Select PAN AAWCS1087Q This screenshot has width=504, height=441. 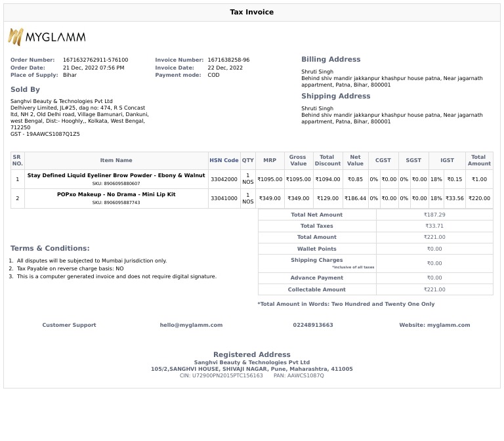pyautogui.click(x=299, y=375)
